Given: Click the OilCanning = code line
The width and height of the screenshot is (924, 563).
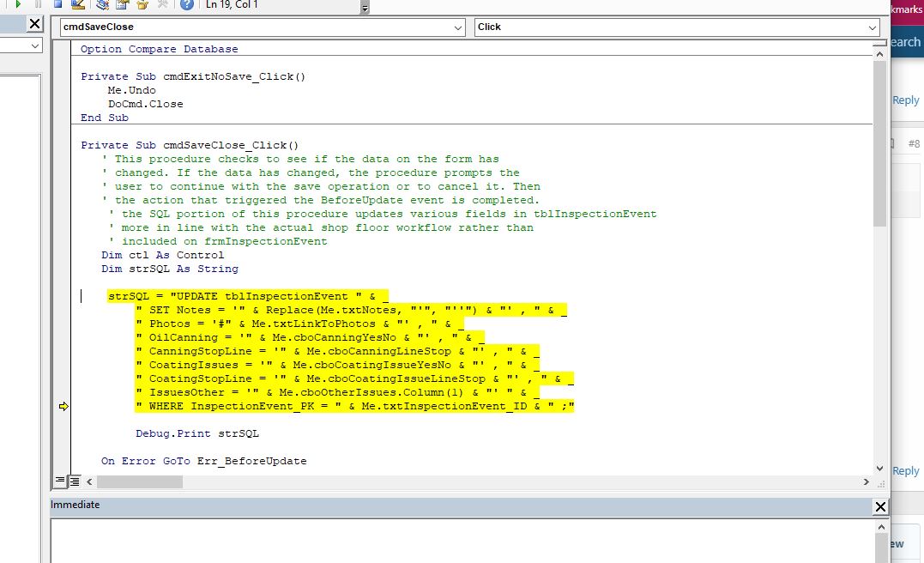Looking at the screenshot, I should click(310, 337).
